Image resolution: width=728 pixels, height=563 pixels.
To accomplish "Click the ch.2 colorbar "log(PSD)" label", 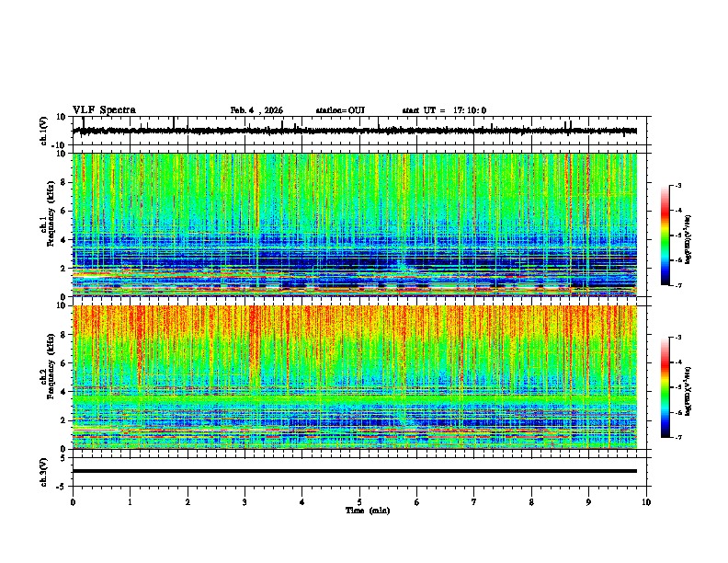I will click(688, 391).
